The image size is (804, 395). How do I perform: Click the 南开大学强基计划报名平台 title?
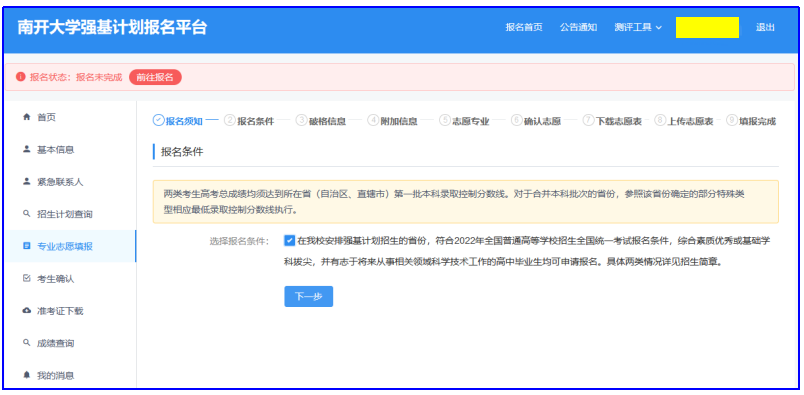[112, 27]
